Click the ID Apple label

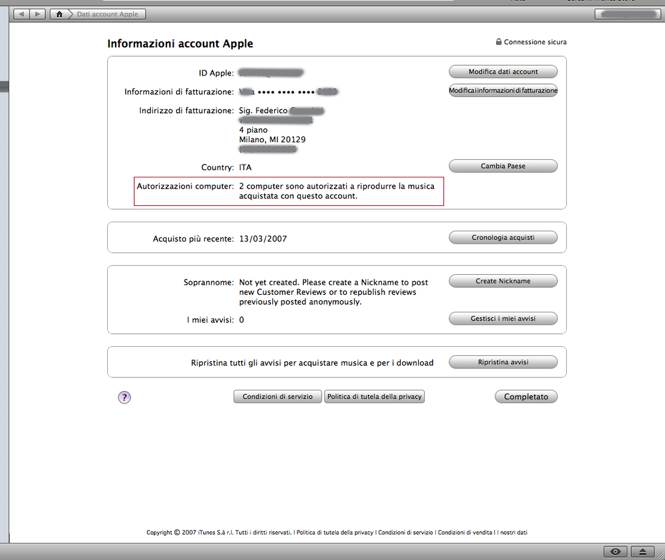pyautogui.click(x=216, y=73)
